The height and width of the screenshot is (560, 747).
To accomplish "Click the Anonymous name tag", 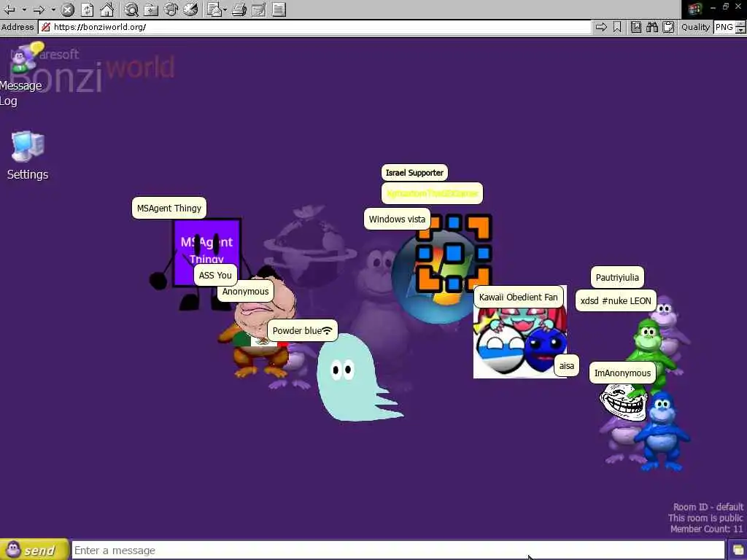I will (x=245, y=292).
